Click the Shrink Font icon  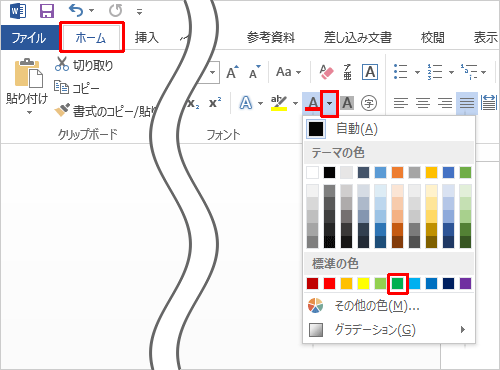tap(255, 71)
